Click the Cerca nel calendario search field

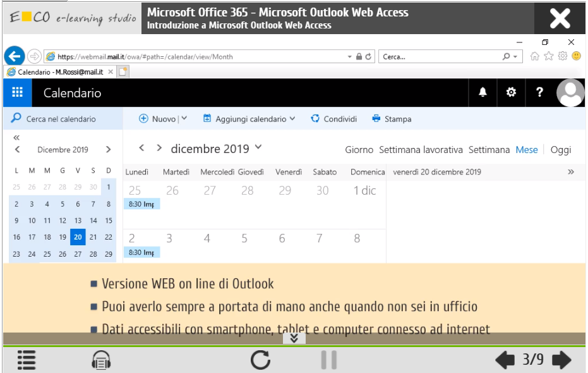(x=63, y=119)
